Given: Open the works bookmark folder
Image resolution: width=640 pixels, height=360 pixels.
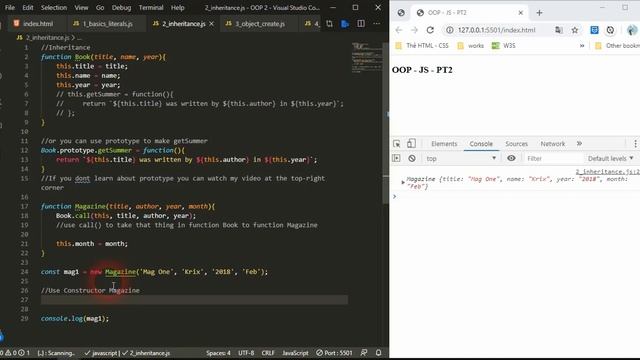Looking at the screenshot, I should coord(471,46).
